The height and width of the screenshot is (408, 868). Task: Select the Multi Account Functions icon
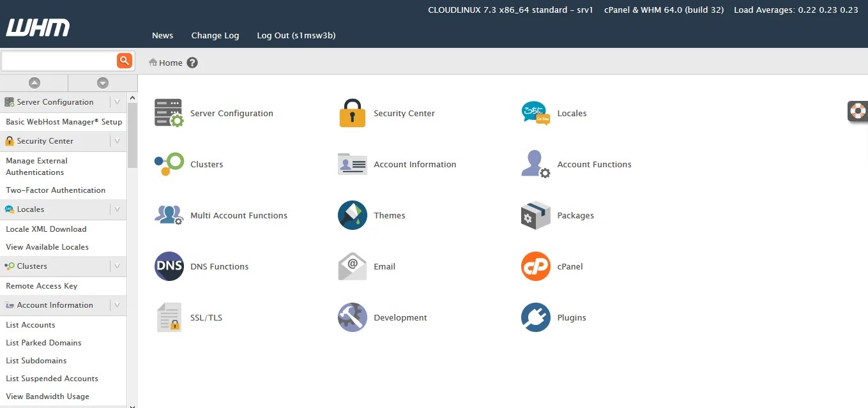point(169,215)
